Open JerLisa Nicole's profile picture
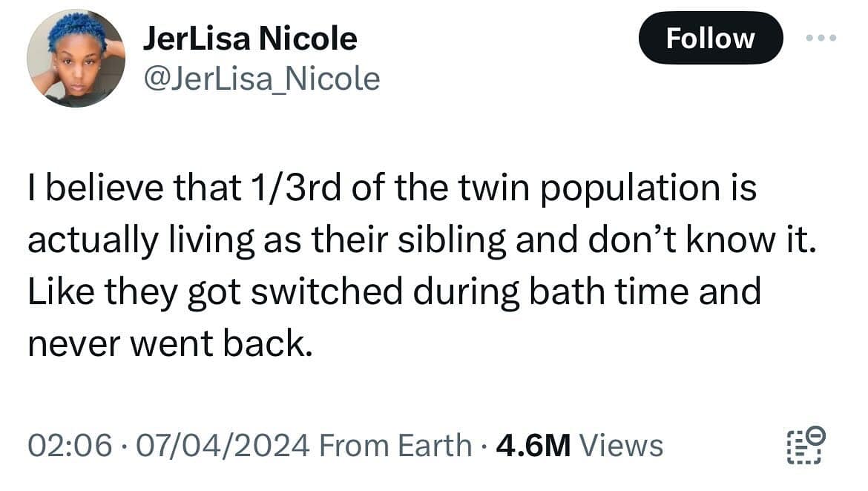The image size is (868, 491). point(76,59)
